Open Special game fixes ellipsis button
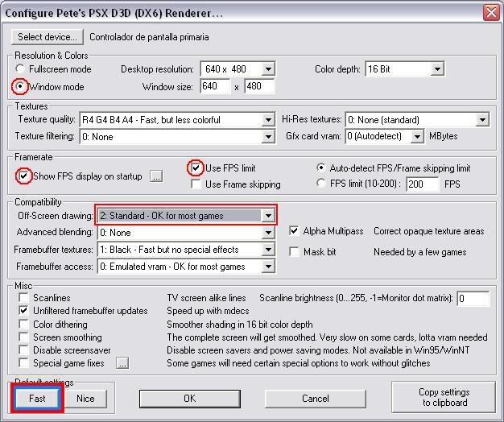Viewport: 504px width, 422px height. (x=122, y=363)
